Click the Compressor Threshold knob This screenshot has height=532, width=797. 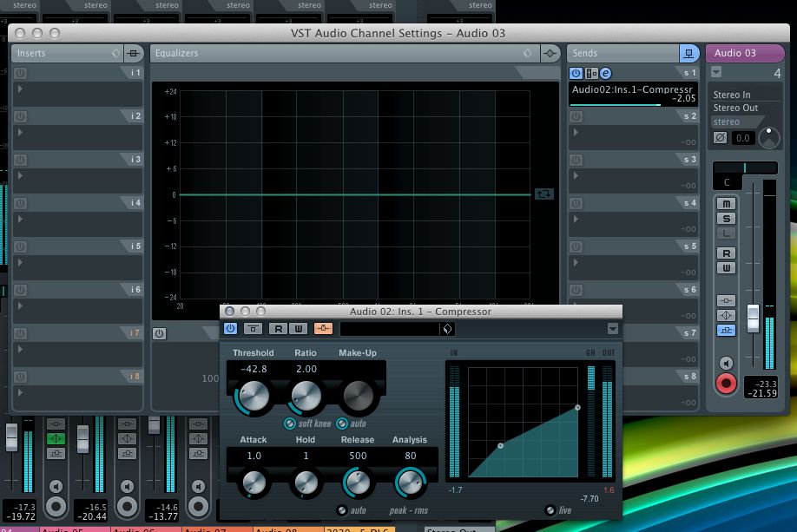coord(254,396)
